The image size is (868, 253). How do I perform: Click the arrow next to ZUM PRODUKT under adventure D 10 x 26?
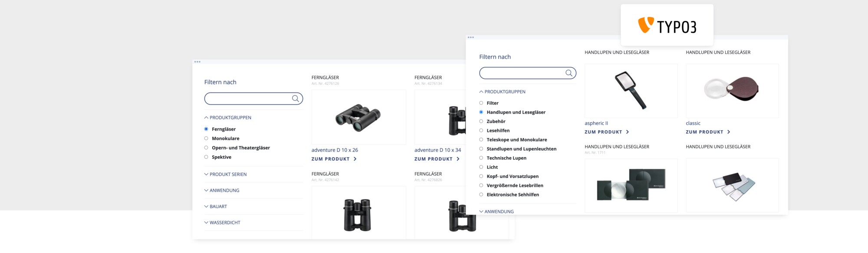355,159
